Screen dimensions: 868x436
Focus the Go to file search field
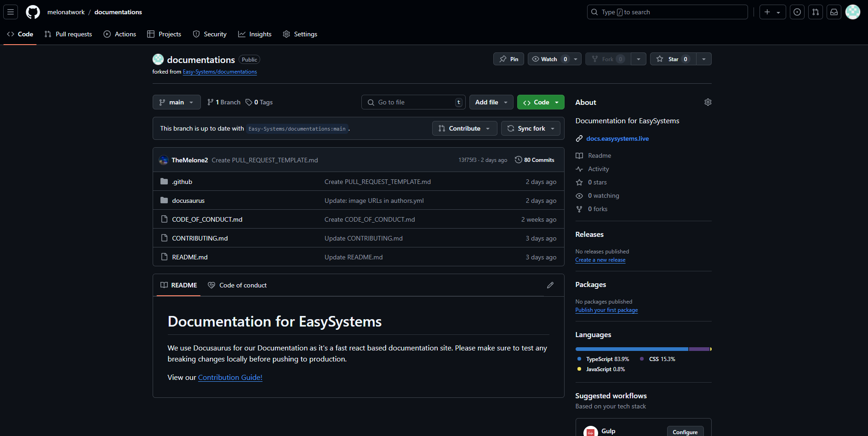(x=414, y=102)
